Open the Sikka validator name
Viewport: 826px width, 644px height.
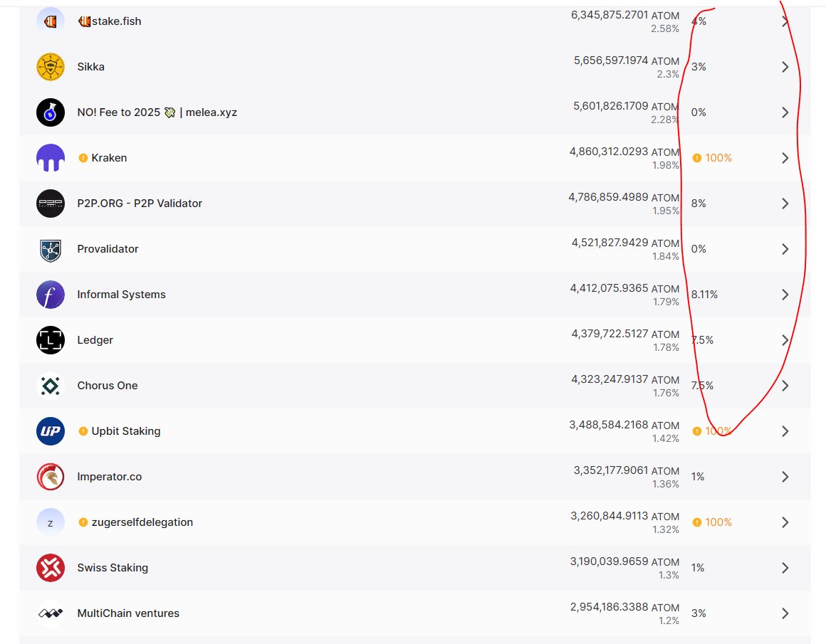click(x=91, y=67)
